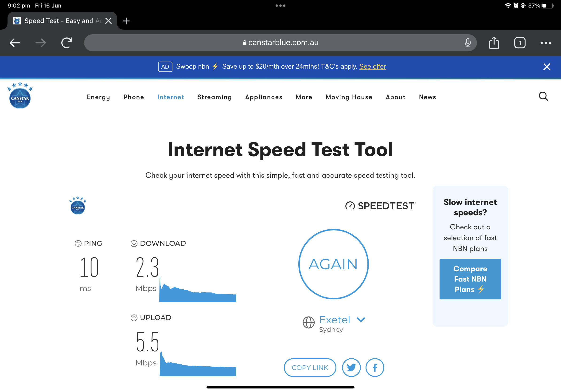Select the Speedtest logo near the results
This screenshot has width=561, height=392.
[x=380, y=206]
